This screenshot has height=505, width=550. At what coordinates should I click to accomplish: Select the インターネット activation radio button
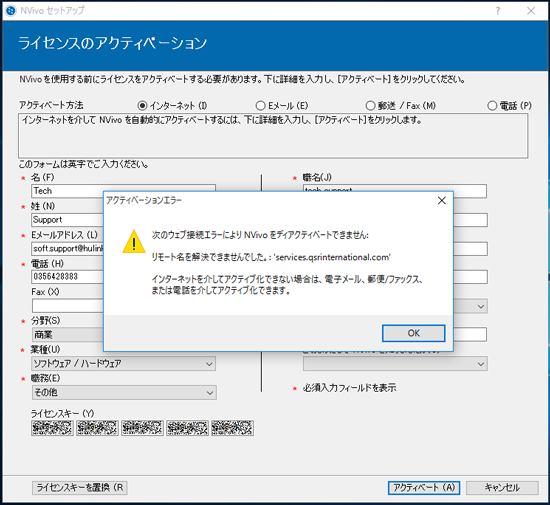coord(142,106)
